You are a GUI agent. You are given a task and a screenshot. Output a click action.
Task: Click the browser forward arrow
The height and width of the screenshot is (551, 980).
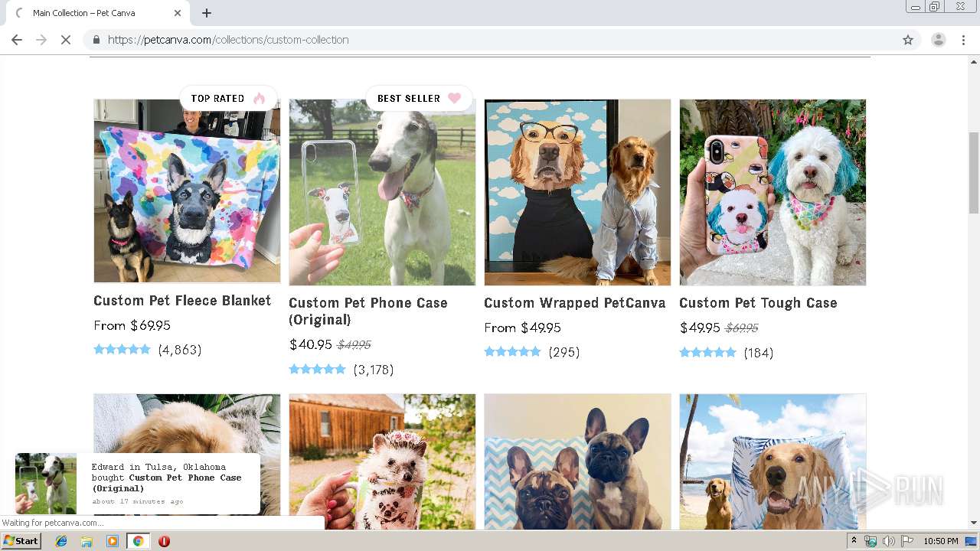41,40
